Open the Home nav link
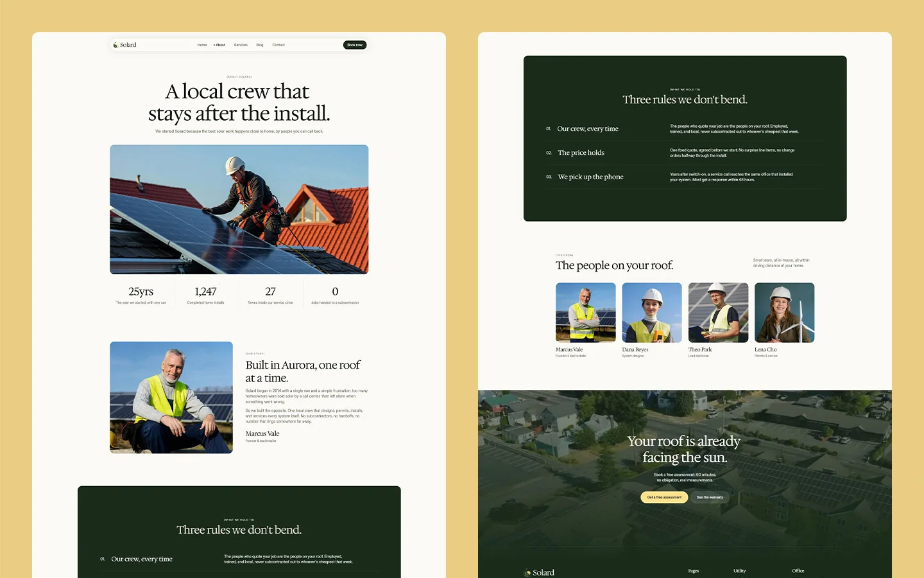This screenshot has height=578, width=924. pyautogui.click(x=202, y=45)
